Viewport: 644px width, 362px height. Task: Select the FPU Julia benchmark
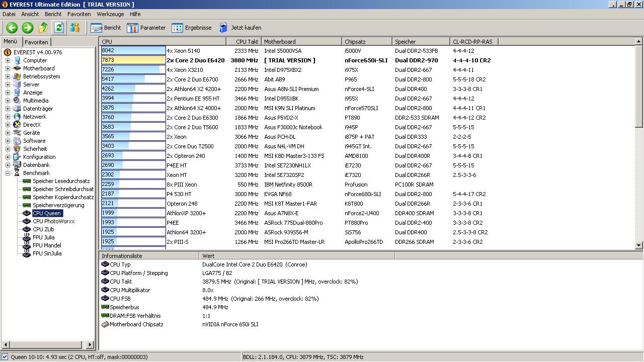(44, 237)
